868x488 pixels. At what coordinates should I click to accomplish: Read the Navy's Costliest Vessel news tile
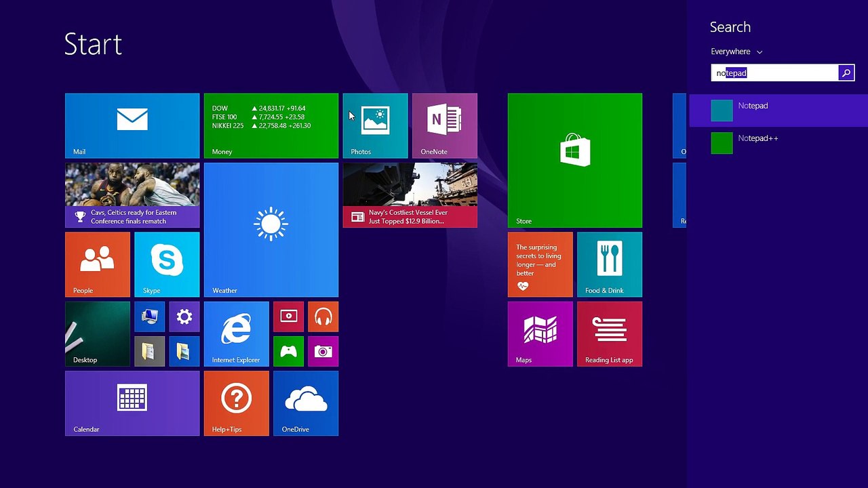pos(410,195)
